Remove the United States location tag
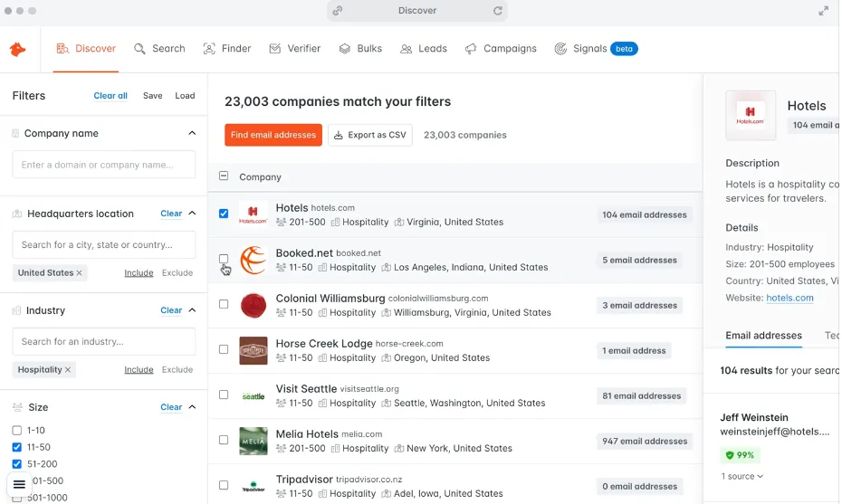Screen dimensions: 842x504 click(x=80, y=272)
